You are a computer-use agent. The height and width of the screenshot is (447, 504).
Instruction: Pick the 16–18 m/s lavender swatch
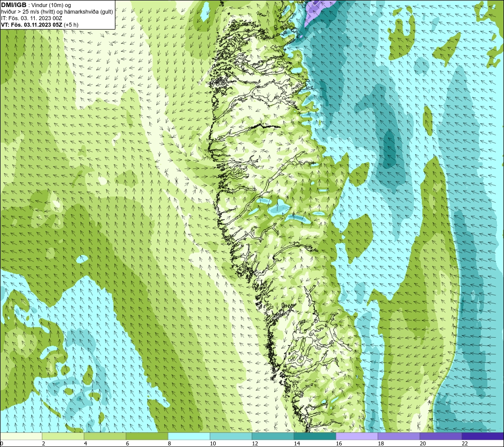(x=357, y=436)
